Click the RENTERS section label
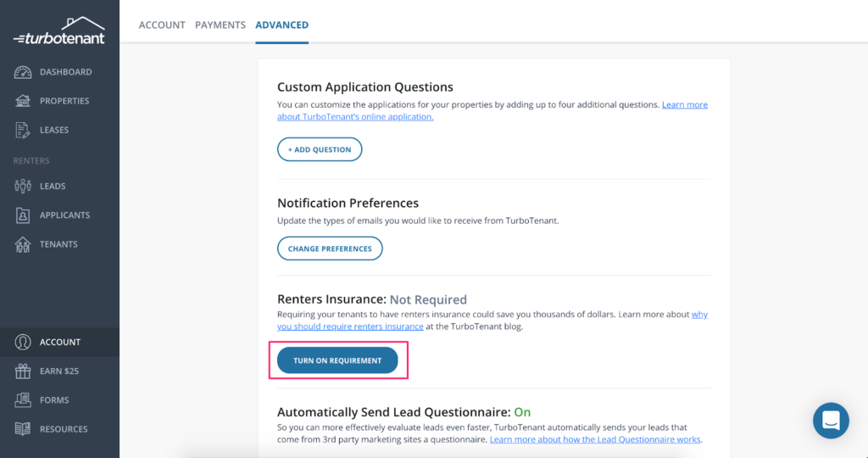This screenshot has width=868, height=458. 31,160
